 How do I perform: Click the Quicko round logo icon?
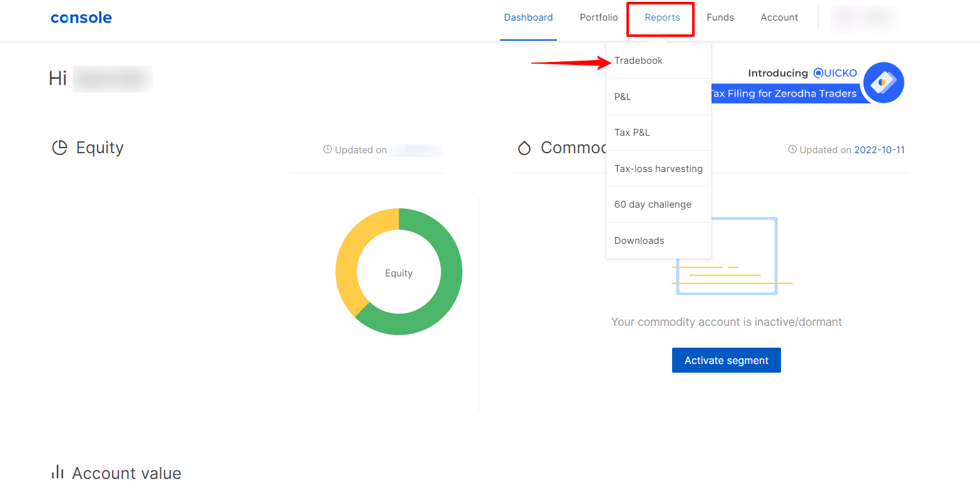tap(883, 83)
